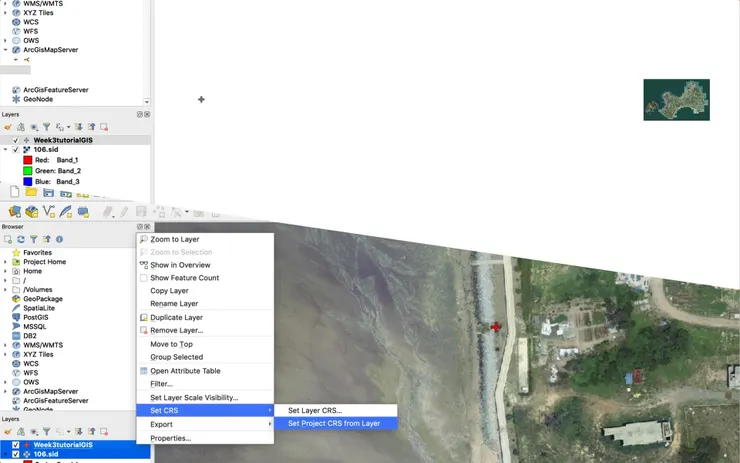The height and width of the screenshot is (463, 740).
Task: Choose Set Layer CRS…
Action: 336,411
